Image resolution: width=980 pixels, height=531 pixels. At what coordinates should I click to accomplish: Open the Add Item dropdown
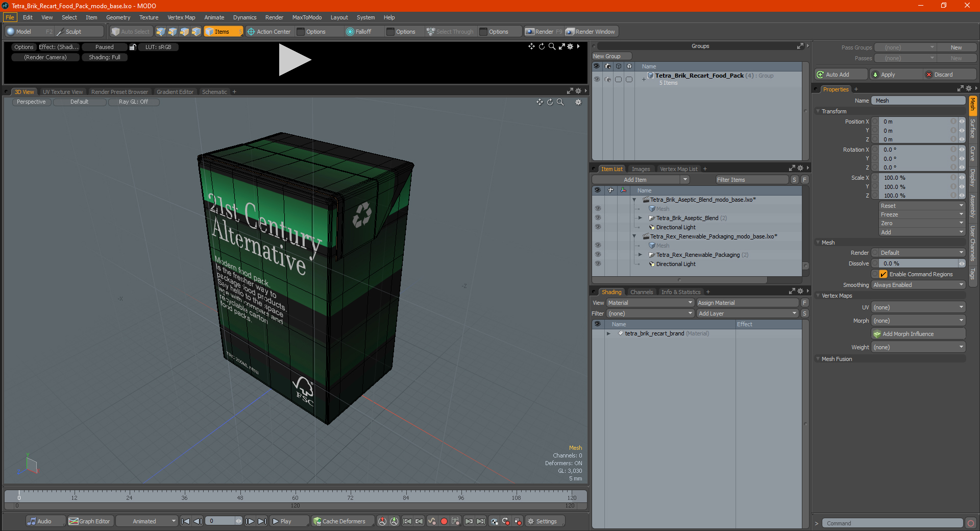click(x=641, y=180)
